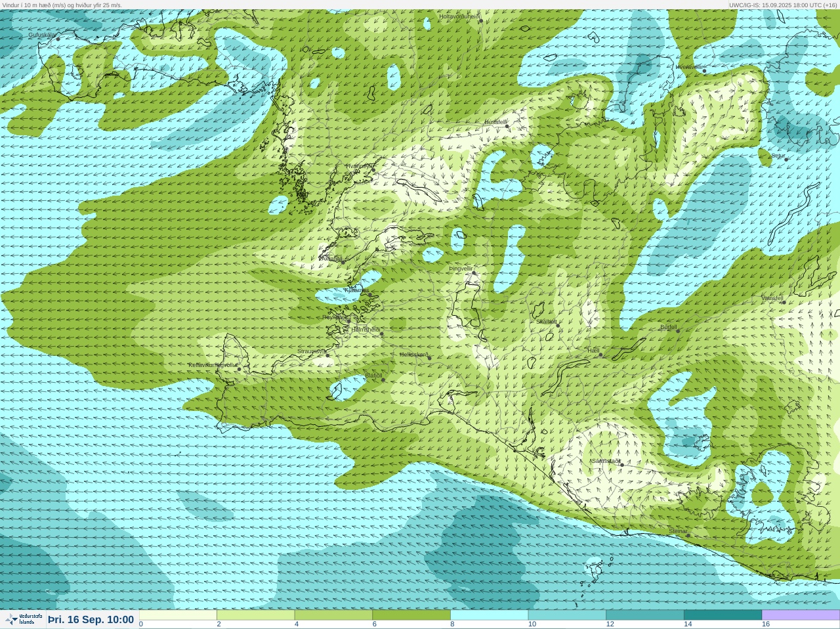
Task: Click the Búrfell station label
Action: point(669,327)
